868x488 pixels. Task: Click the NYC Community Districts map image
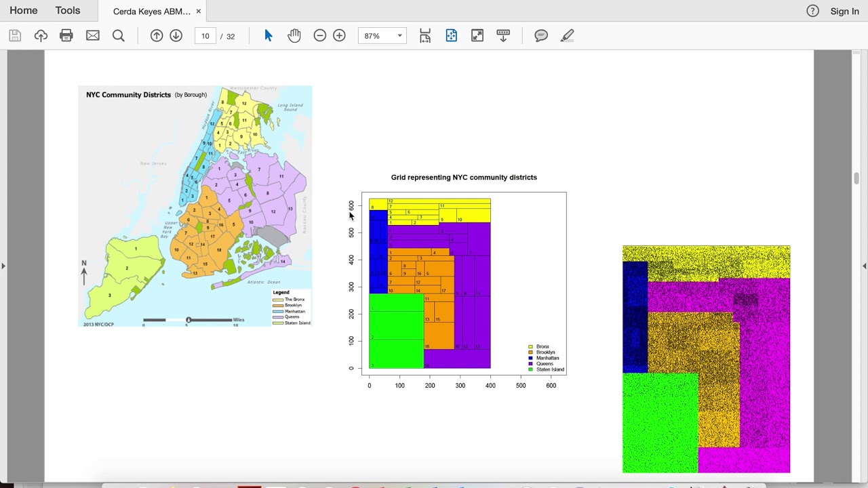click(195, 206)
